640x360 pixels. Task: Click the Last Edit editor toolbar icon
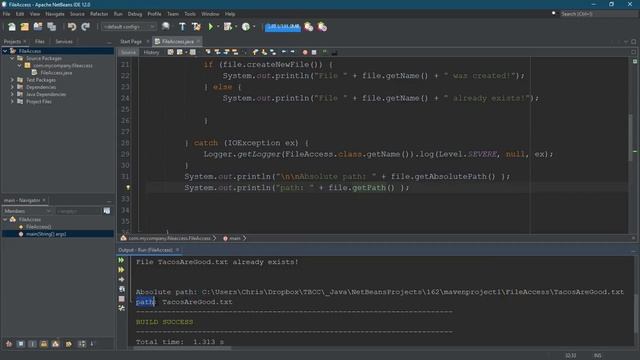pos(170,52)
